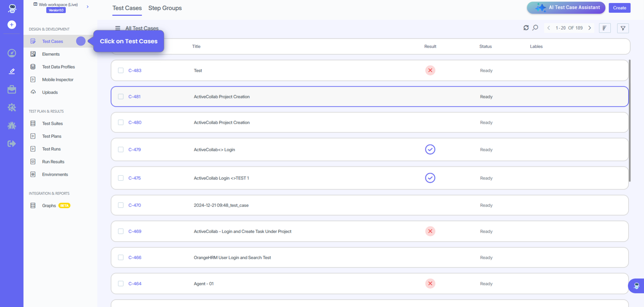
Task: Select the checkbox for test case C-483
Action: [121, 70]
